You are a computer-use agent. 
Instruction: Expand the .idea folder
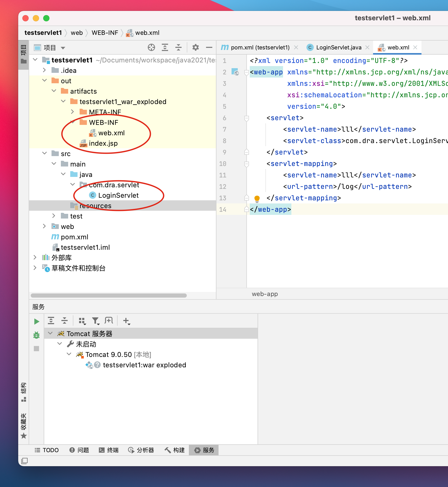pos(44,70)
